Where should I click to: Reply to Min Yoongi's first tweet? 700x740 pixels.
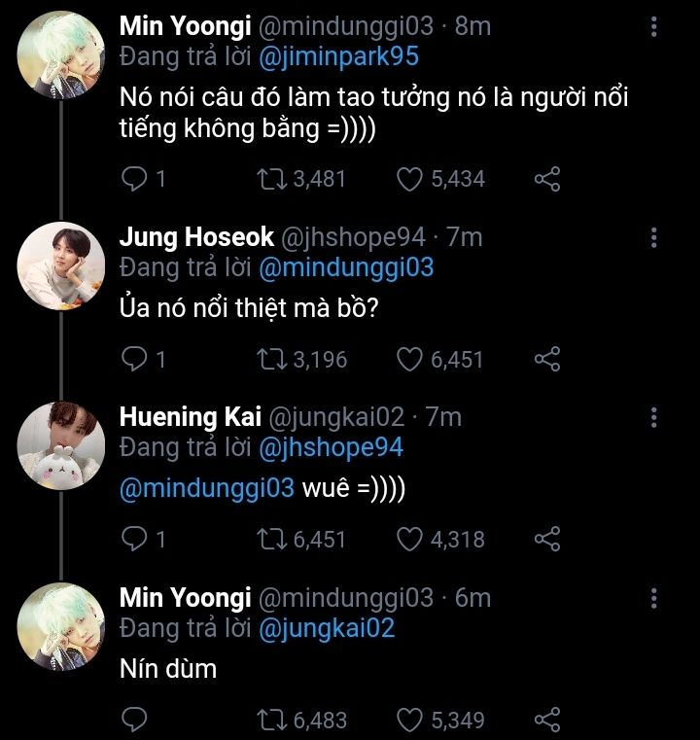tap(135, 179)
